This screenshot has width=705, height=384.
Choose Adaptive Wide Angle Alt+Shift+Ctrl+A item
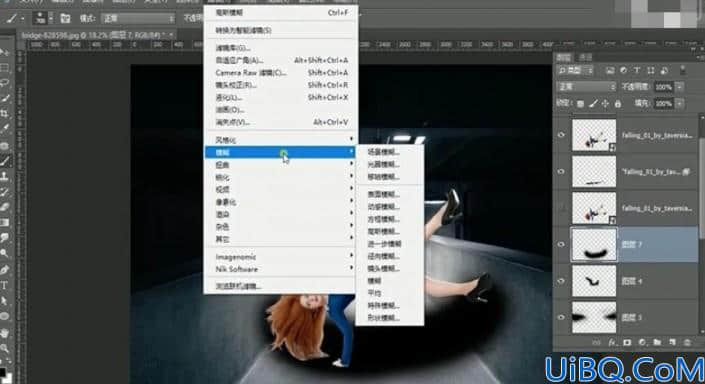[x=281, y=60]
